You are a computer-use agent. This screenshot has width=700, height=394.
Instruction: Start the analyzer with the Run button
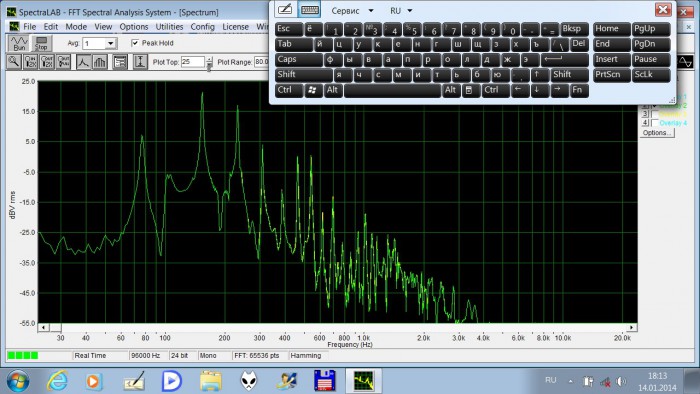click(x=19, y=43)
